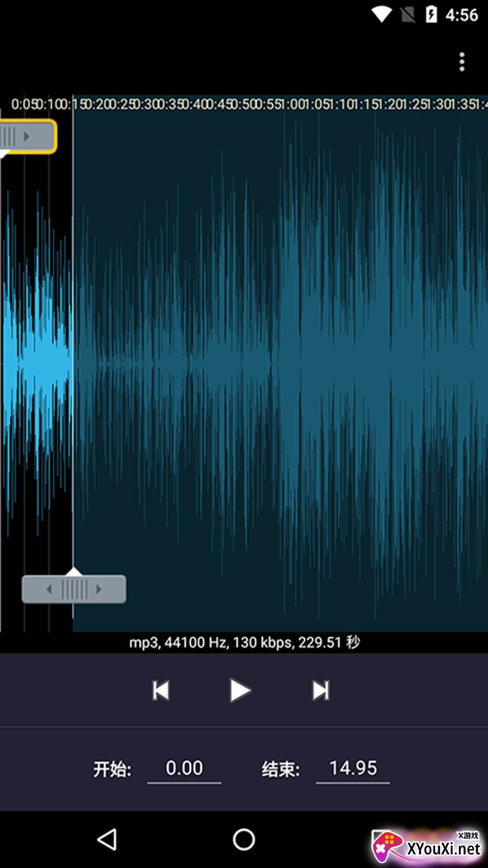Image resolution: width=488 pixels, height=868 pixels.
Task: Edit the 开始 start time field showing 0.00
Action: [184, 768]
